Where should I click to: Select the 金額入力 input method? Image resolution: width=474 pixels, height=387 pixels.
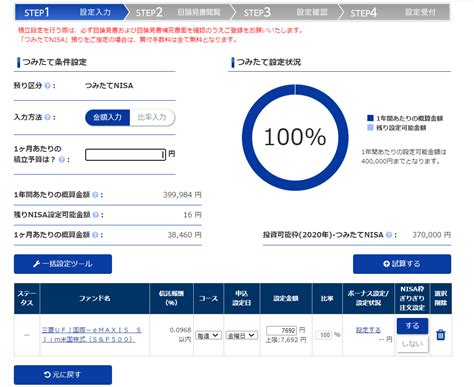pyautogui.click(x=107, y=117)
